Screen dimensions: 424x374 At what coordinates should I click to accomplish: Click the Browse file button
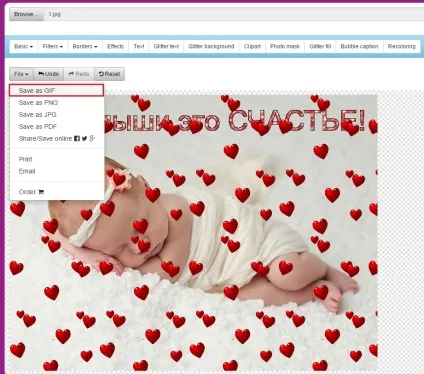pos(26,14)
